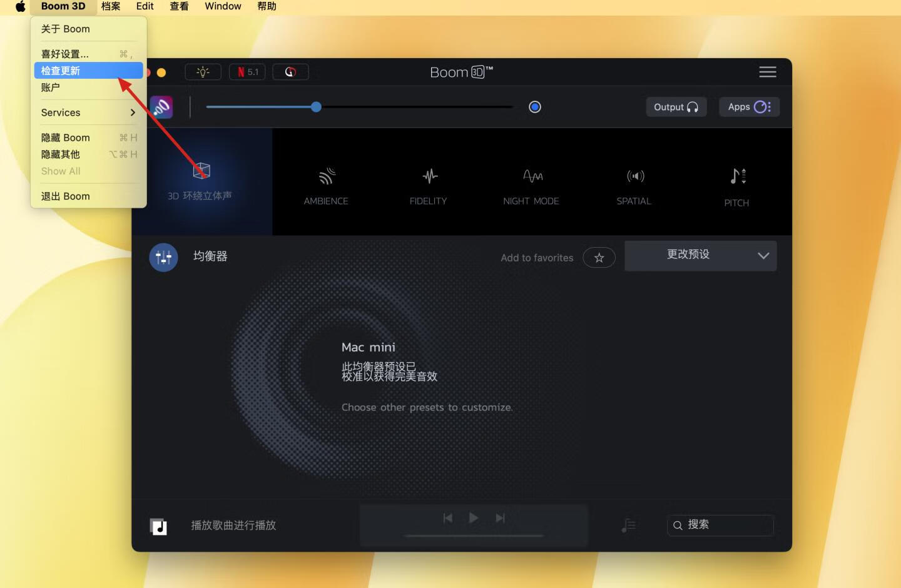The image size is (901, 588).
Task: Toggle the 均衡器 equalizer icon
Action: (x=163, y=257)
